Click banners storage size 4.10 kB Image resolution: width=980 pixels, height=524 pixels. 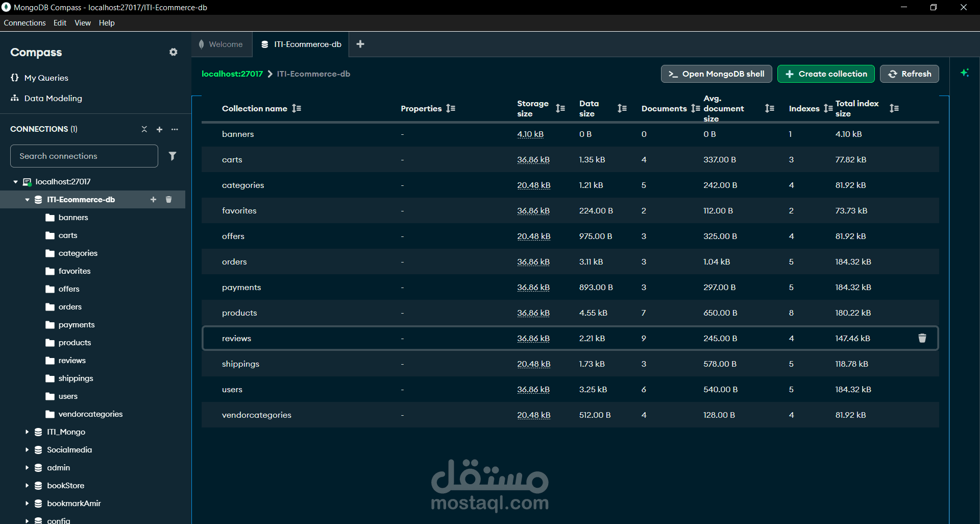[x=530, y=134]
